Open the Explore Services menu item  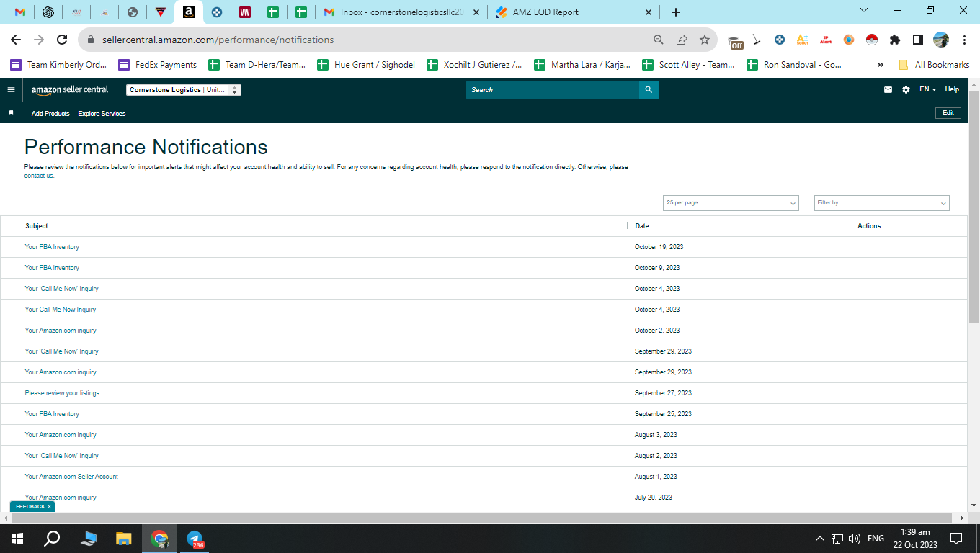pos(102,114)
